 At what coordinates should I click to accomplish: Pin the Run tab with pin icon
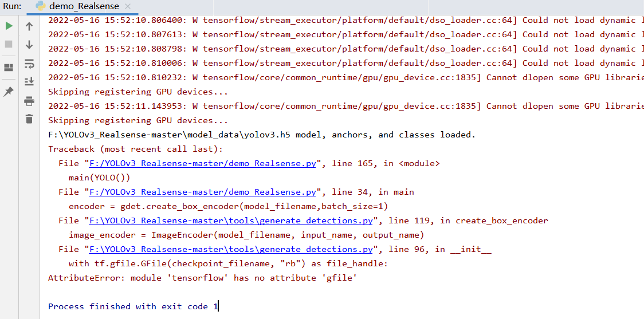coord(9,92)
